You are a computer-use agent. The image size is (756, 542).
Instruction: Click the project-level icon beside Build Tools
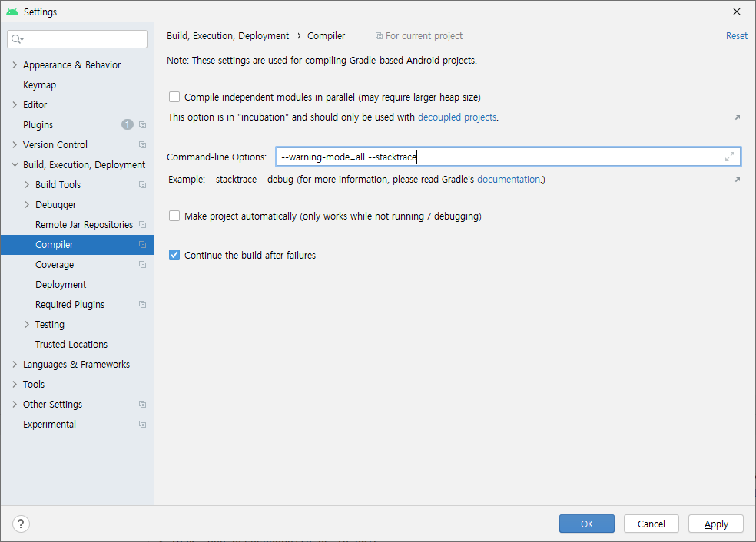142,184
